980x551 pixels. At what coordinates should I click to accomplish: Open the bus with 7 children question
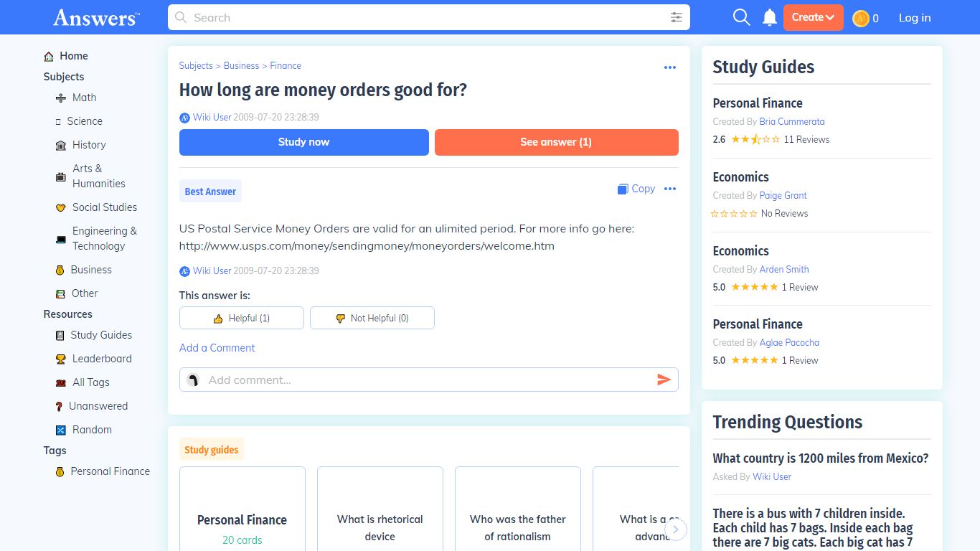click(x=813, y=528)
